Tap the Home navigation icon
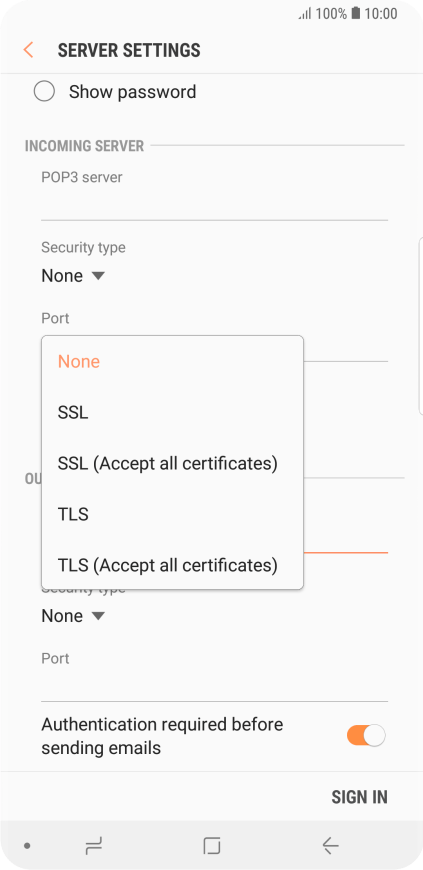Image resolution: width=423 pixels, height=870 pixels. click(212, 846)
